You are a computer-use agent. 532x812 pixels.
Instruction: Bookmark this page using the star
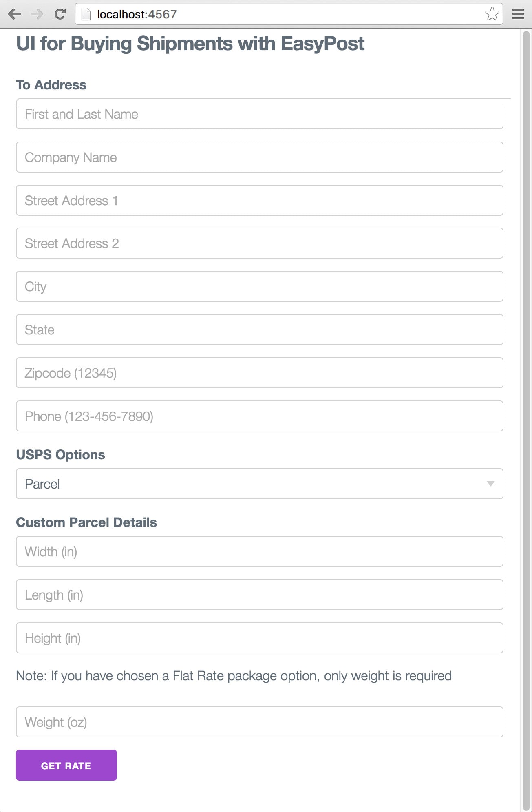(x=492, y=14)
